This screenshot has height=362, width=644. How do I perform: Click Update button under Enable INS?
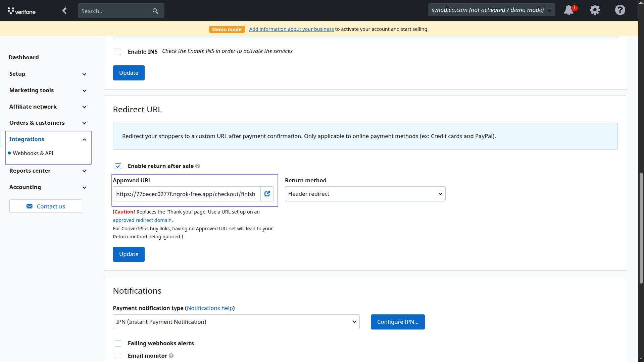129,73
